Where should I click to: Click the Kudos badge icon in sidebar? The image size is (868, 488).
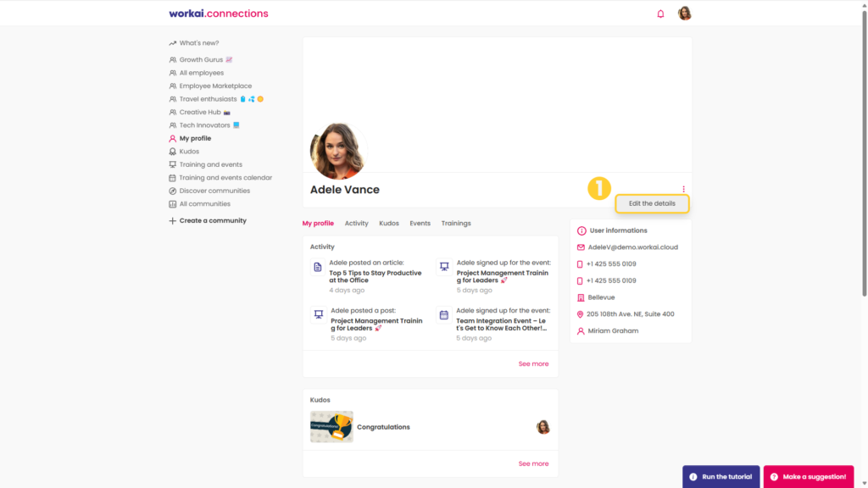[173, 152]
